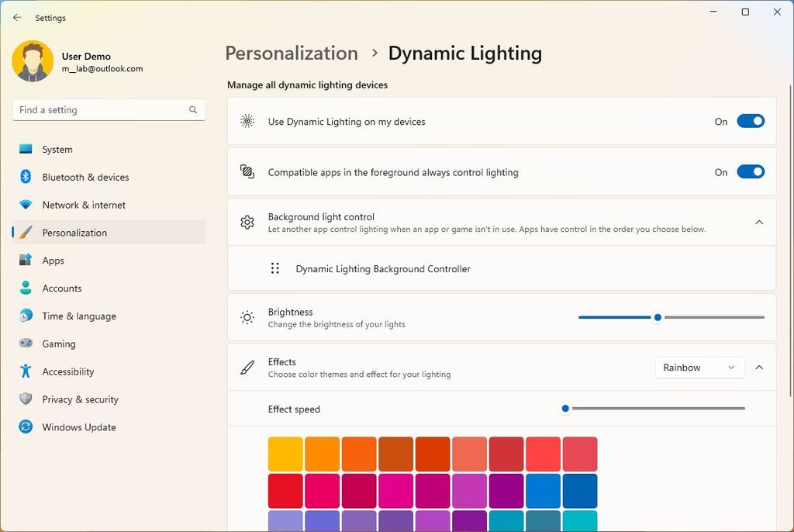Click the Accessibility icon in the sidebar
794x532 pixels.
(27, 371)
